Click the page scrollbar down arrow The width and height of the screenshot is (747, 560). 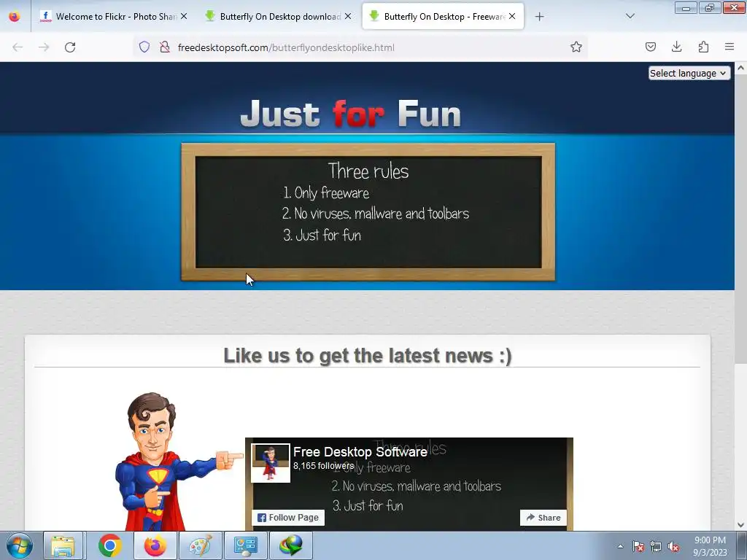[x=740, y=525]
